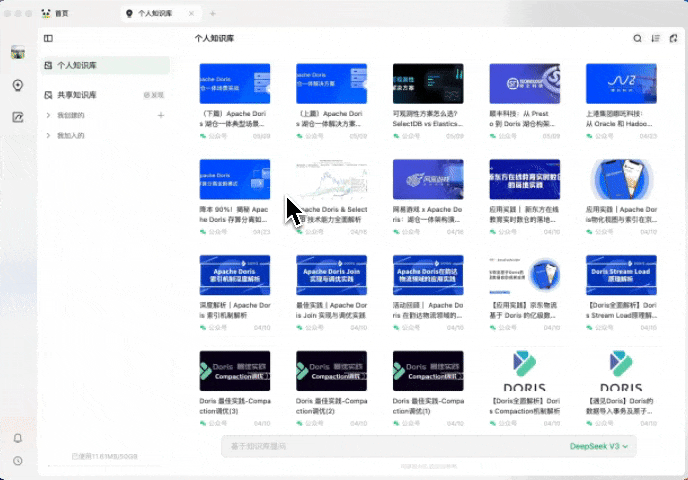The width and height of the screenshot is (688, 480).
Task: Open the user avatar profile
Action: pos(18,52)
